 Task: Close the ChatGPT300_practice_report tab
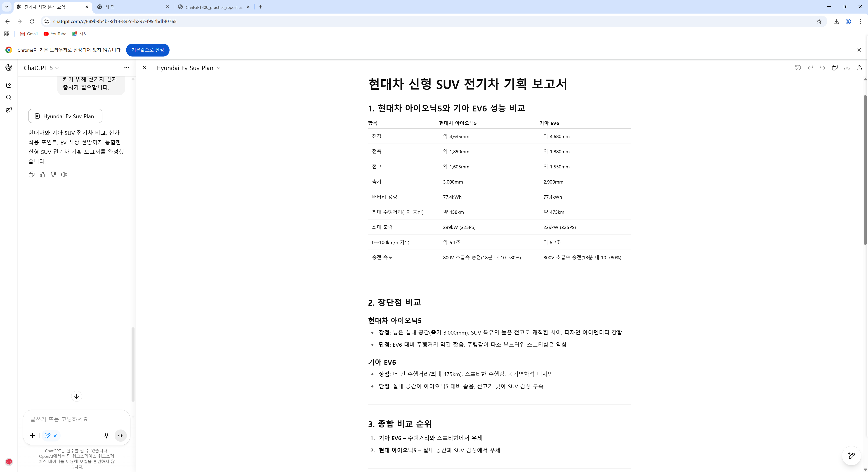(248, 7)
